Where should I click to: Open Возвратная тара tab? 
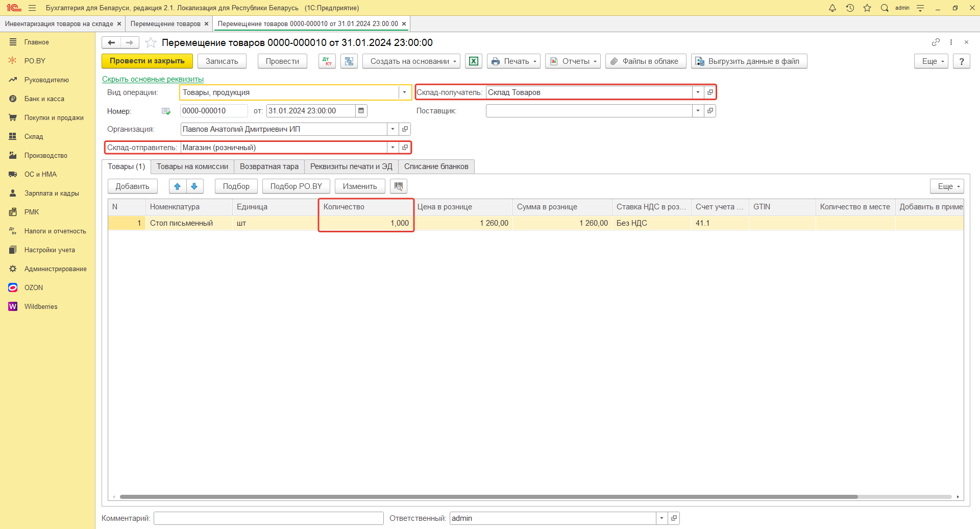(269, 166)
